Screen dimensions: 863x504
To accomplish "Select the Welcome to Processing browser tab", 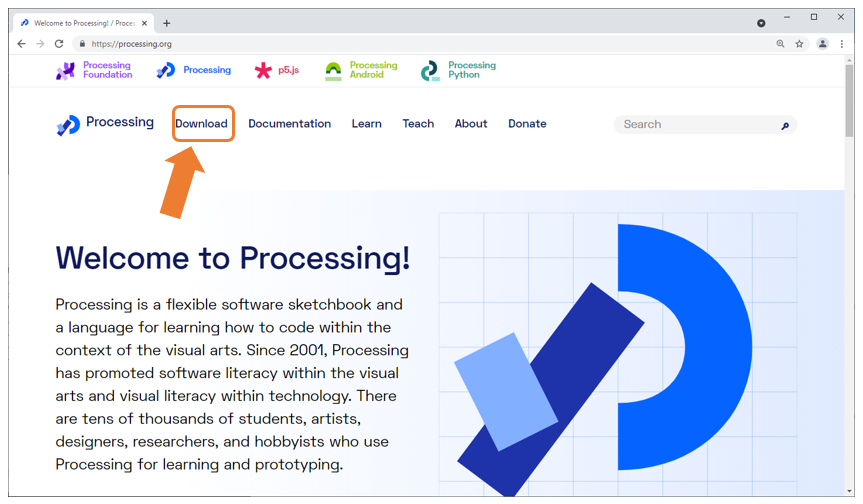I will (x=83, y=23).
